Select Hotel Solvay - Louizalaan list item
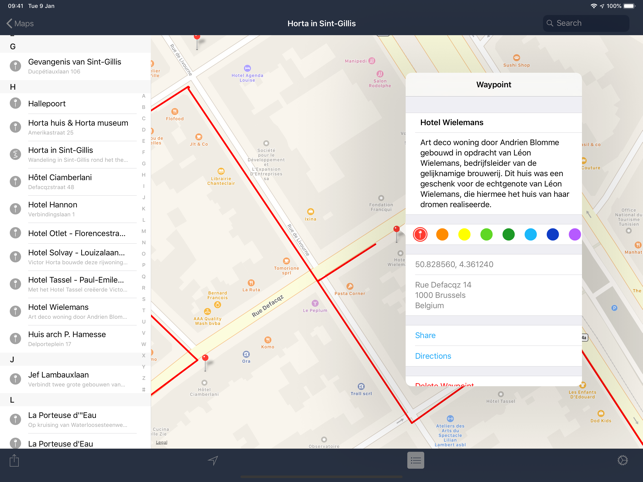The image size is (643, 482). pos(77,257)
